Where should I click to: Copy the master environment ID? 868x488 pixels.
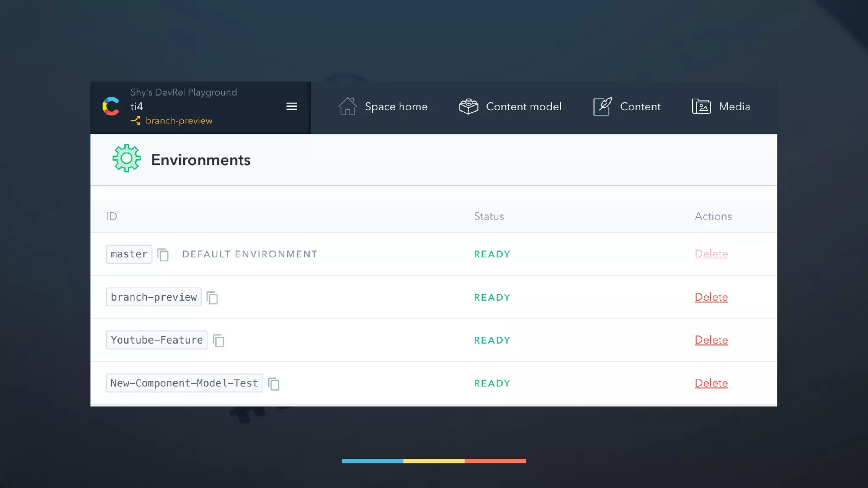pyautogui.click(x=163, y=255)
